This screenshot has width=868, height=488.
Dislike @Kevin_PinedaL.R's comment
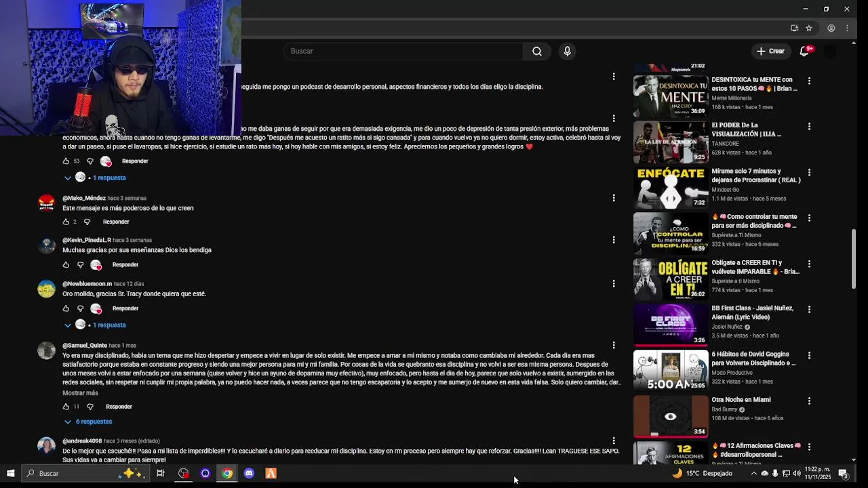(80, 265)
